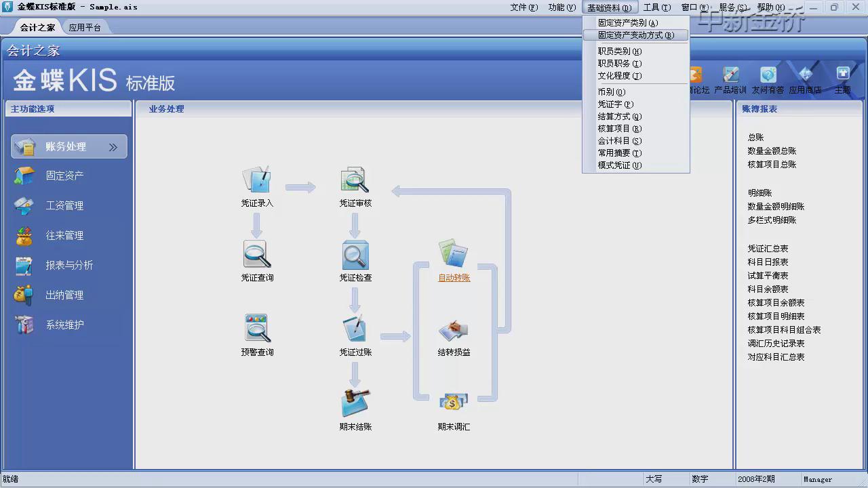Open the 功能 menu
Screen dimensions: 868x488
coord(561,7)
